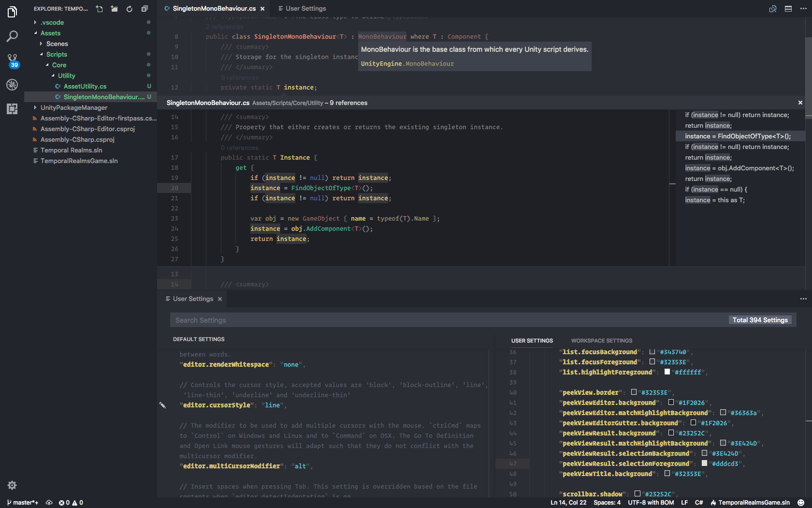The width and height of the screenshot is (812, 508).
Task: Select lower User Settings editor tab
Action: coord(193,299)
